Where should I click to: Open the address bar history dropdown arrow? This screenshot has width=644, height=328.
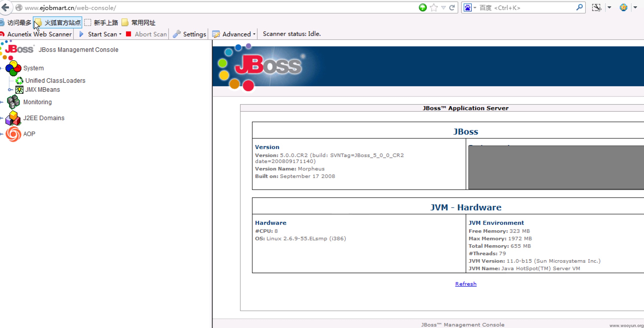pos(444,8)
